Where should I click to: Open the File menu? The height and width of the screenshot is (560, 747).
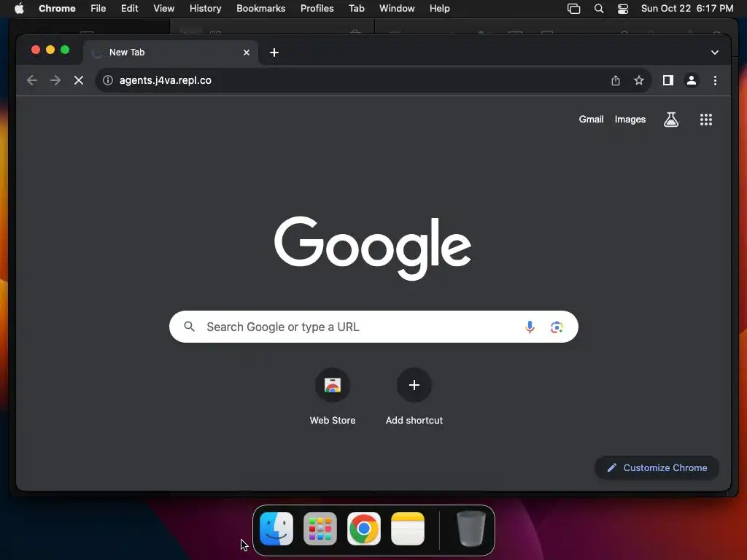click(x=98, y=9)
